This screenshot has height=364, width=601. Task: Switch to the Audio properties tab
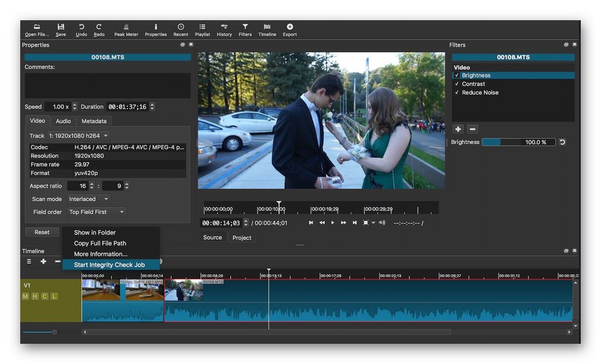(63, 121)
